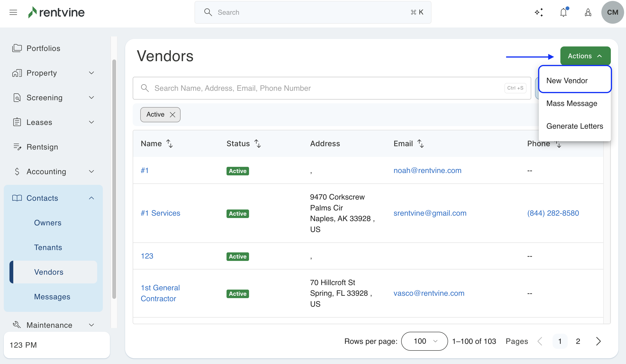
Task: Click the green Actions button
Action: [x=585, y=56]
